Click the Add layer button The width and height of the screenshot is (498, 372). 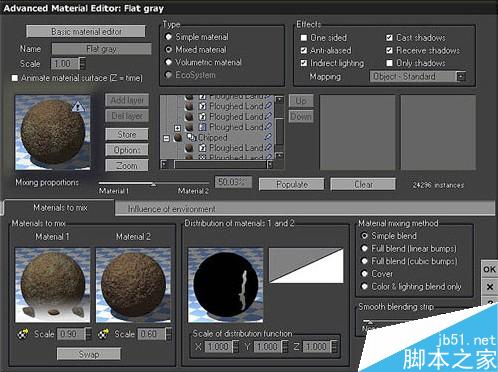[127, 100]
